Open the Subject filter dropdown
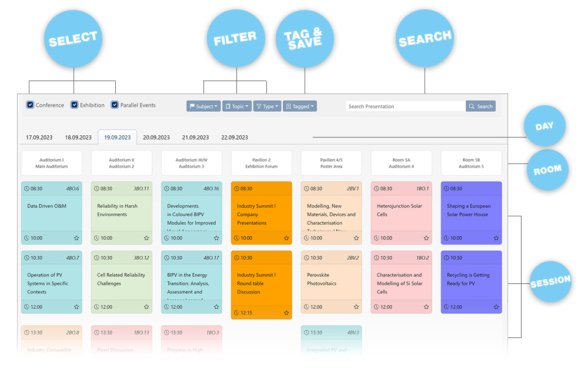Screen dimensions: 588x368 tap(203, 106)
